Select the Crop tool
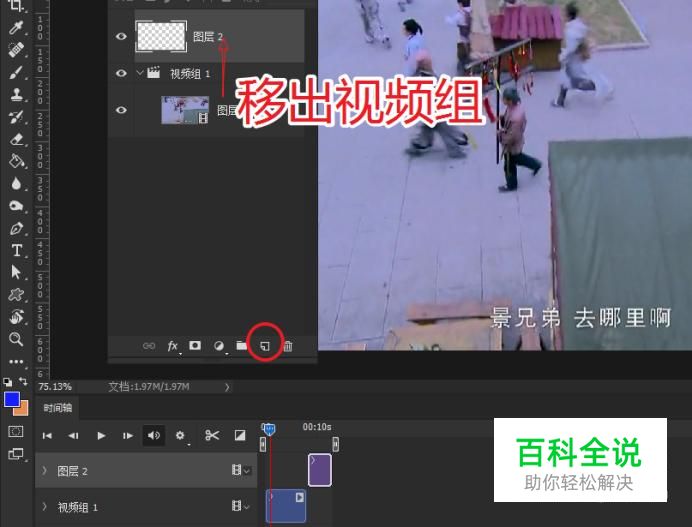Viewport: 692px width, 527px height. coord(16,6)
